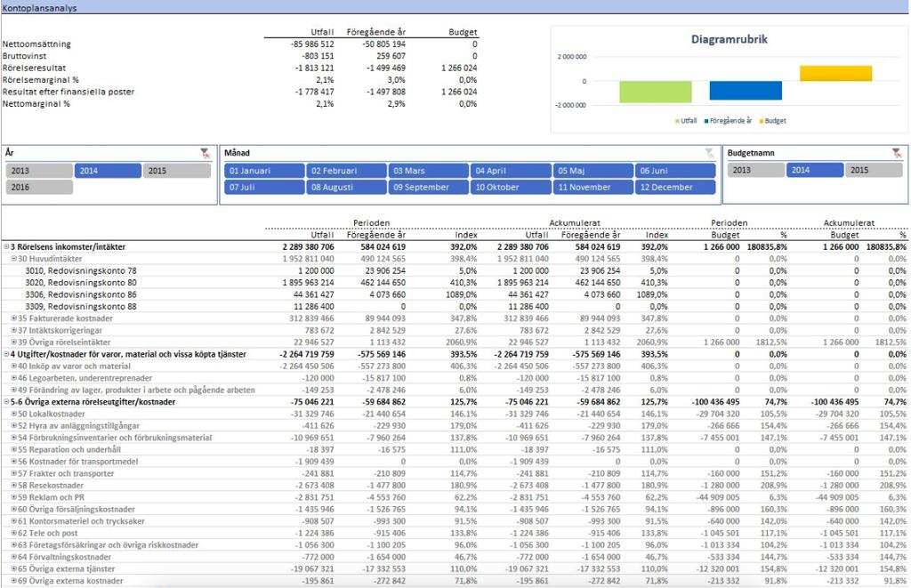Select the Rörelseresultat summary label

coord(35,68)
